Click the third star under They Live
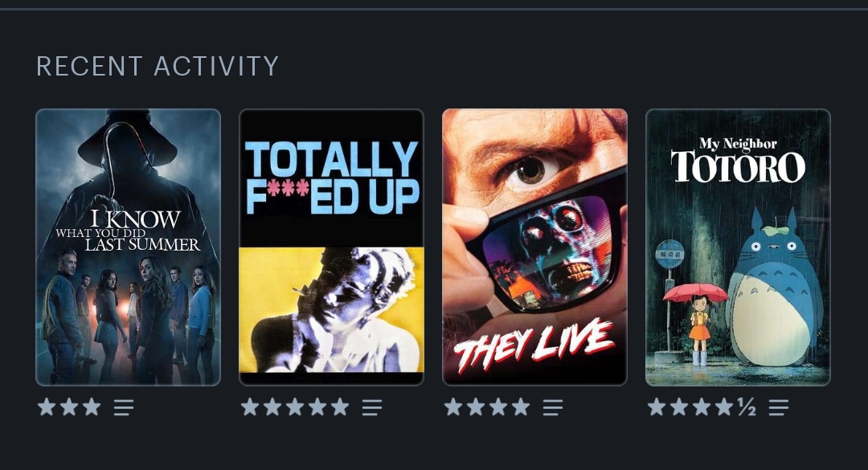The height and width of the screenshot is (470, 868). coord(498,407)
